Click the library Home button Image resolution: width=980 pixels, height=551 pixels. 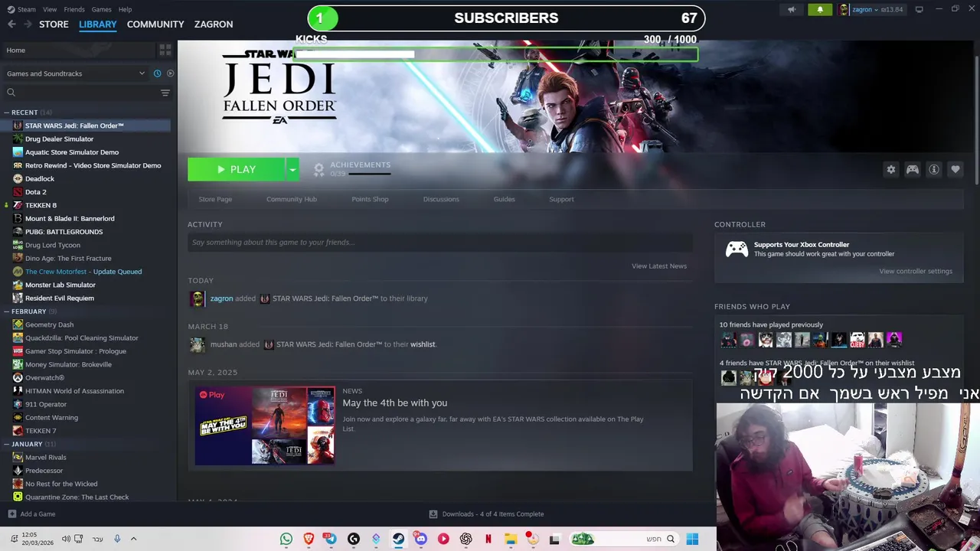77,51
